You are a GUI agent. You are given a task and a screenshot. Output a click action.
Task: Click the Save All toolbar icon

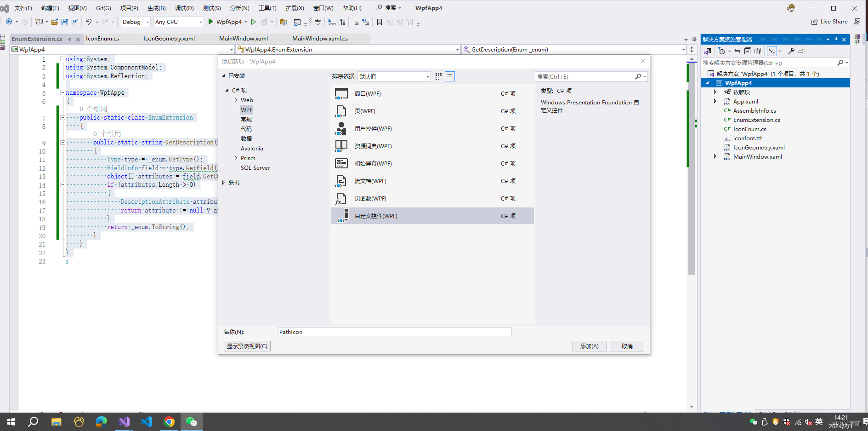click(x=74, y=22)
